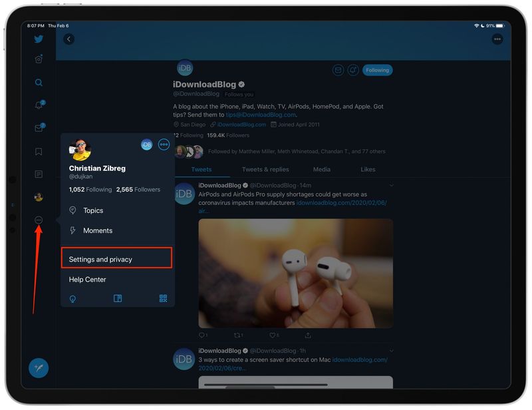This screenshot has width=532, height=410.
Task: Click the 8:07 PM clock
Action: 36,26
